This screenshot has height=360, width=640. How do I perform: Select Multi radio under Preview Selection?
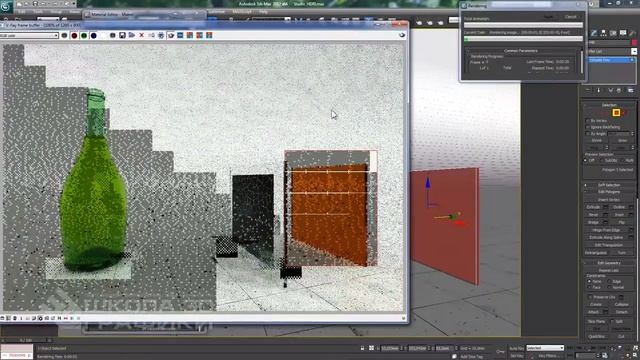pos(621,161)
